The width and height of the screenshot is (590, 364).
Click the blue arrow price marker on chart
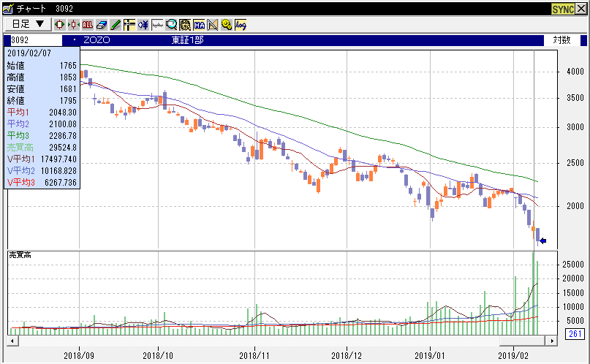(543, 240)
